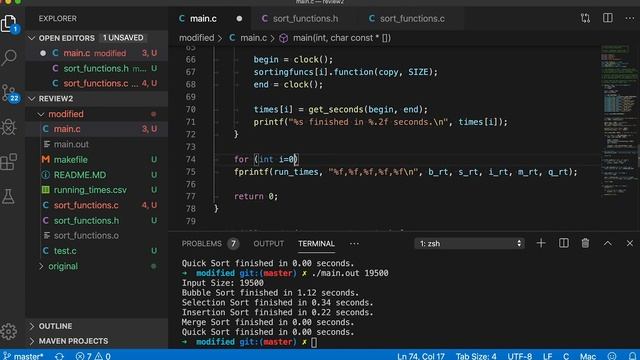
Task: Split the terminal panel
Action: coord(563,243)
